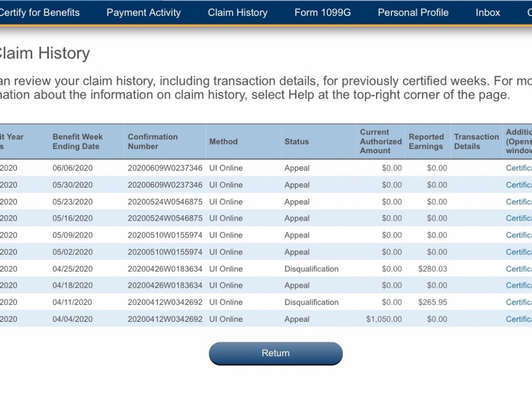This screenshot has width=532, height=399.
Task: Click Certification link for week ending 05/23/2020
Action: (519, 202)
